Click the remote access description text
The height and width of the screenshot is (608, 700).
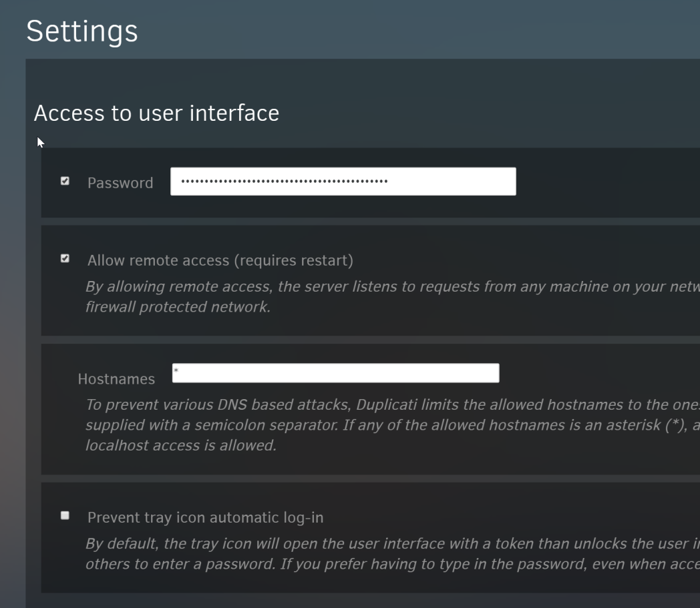pyautogui.click(x=334, y=286)
